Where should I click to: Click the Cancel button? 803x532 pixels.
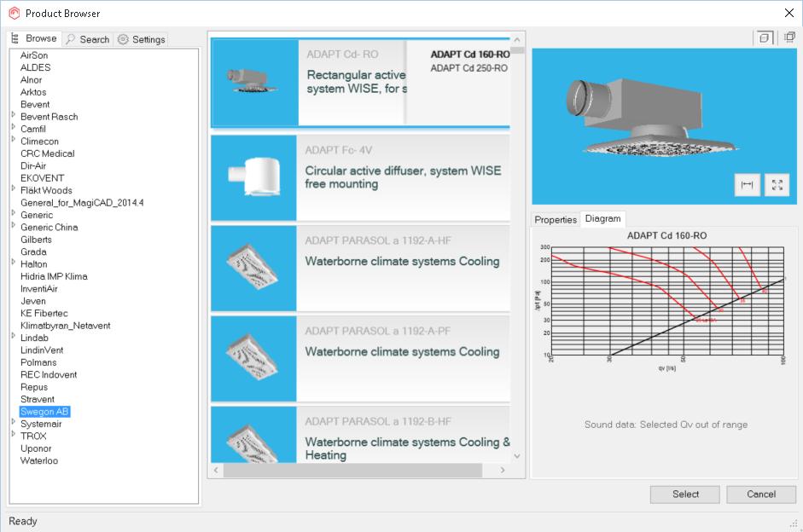[x=761, y=494]
